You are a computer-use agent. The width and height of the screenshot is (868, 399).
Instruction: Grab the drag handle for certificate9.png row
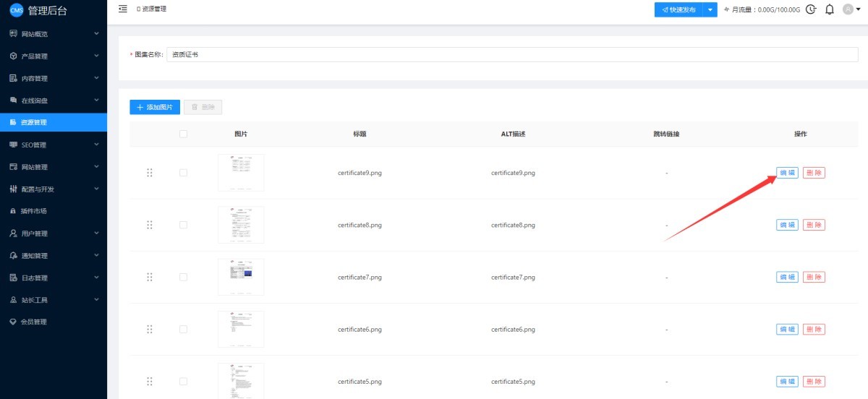(x=150, y=173)
